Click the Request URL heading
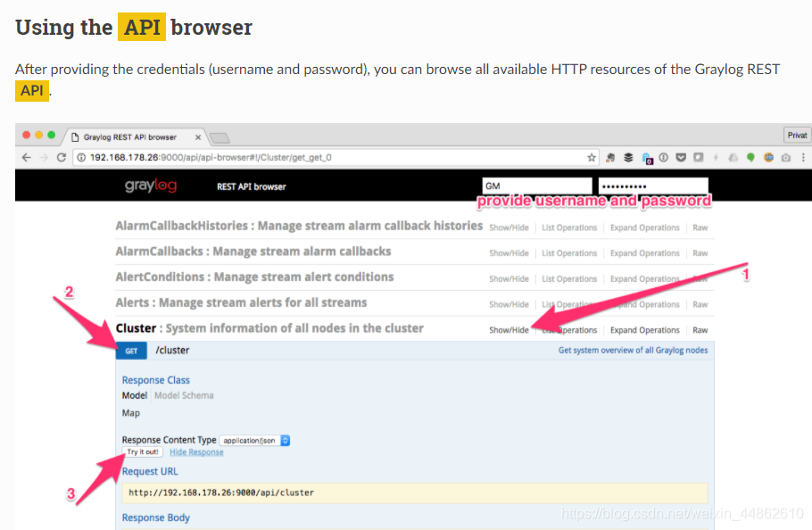Screen dimensions: 812x530 150,471
